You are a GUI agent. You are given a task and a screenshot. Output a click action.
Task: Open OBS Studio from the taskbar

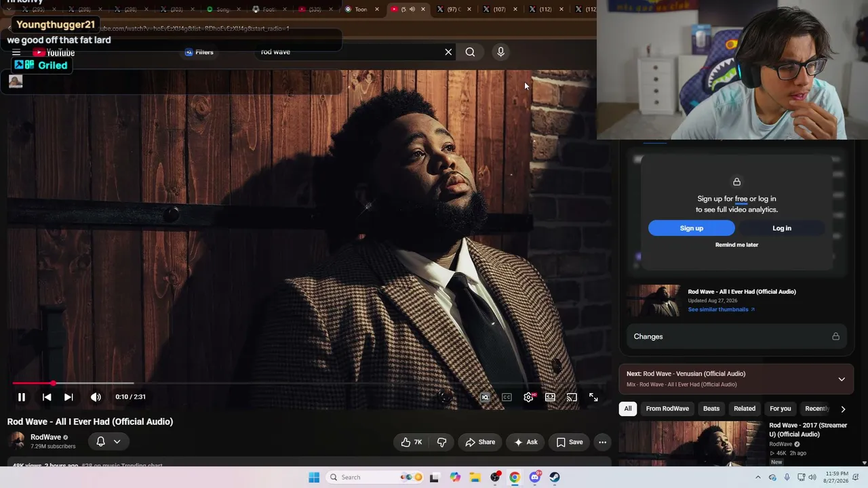click(495, 477)
